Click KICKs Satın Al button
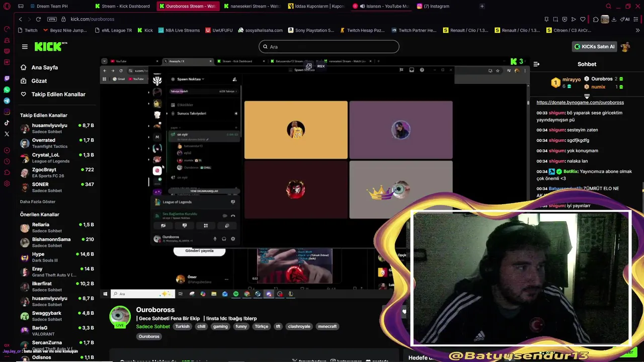644x362 pixels. [594, 47]
